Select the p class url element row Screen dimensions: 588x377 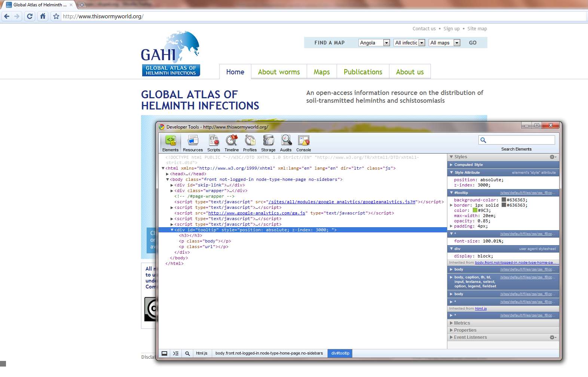pos(303,247)
